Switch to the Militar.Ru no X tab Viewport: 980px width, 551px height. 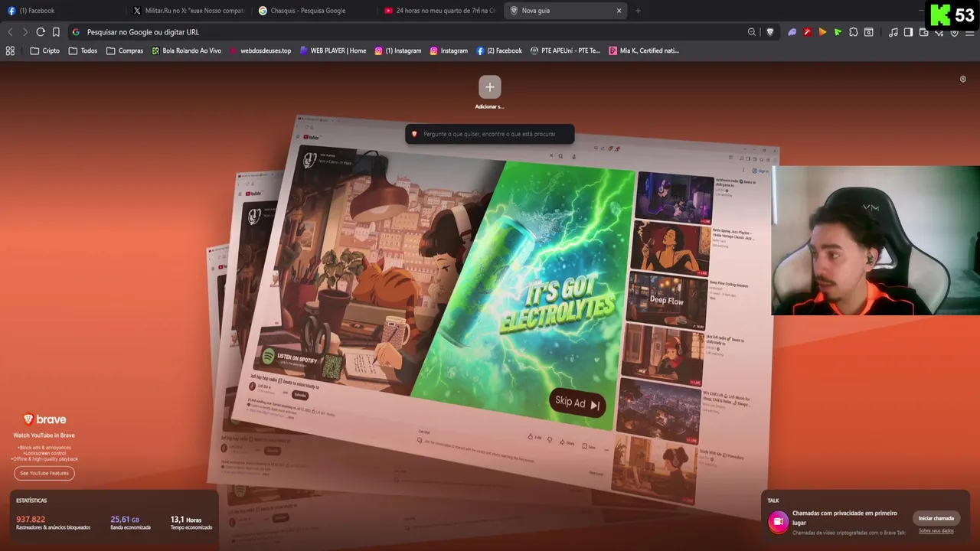188,11
